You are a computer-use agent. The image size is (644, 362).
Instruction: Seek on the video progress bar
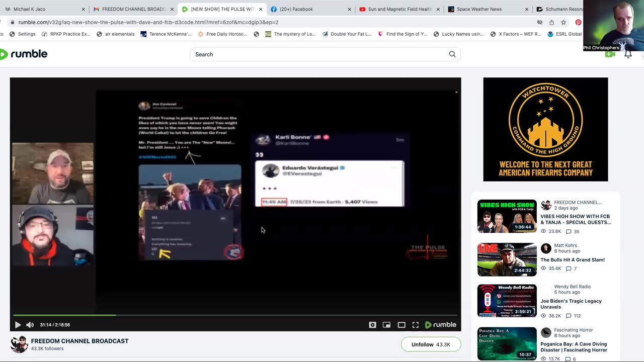tap(235, 315)
